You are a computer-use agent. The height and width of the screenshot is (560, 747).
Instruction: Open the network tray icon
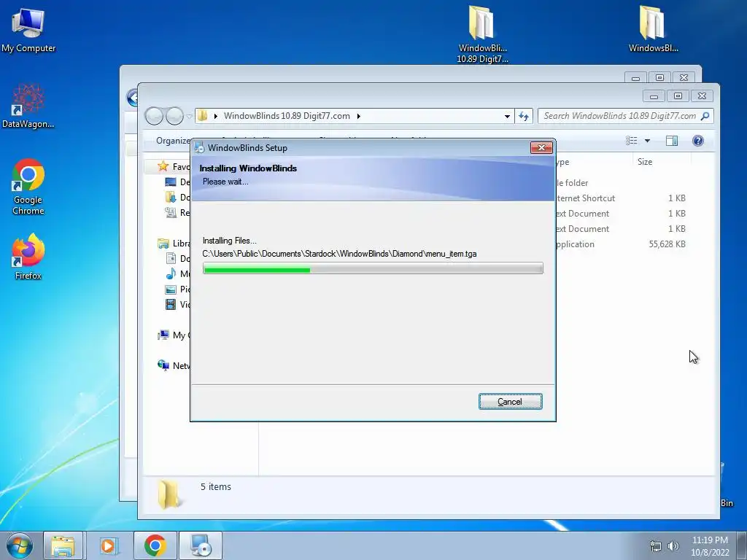656,546
